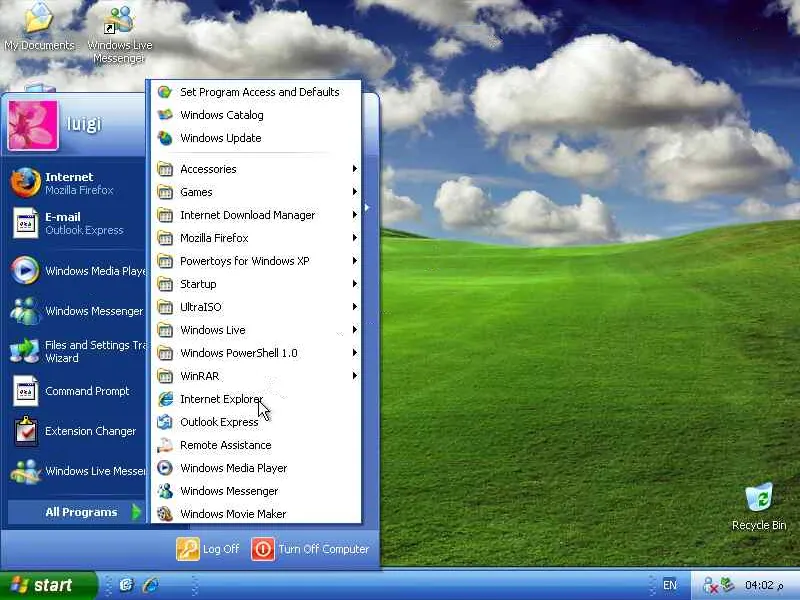Open Internet Explorer icon in All Programs list

165,399
